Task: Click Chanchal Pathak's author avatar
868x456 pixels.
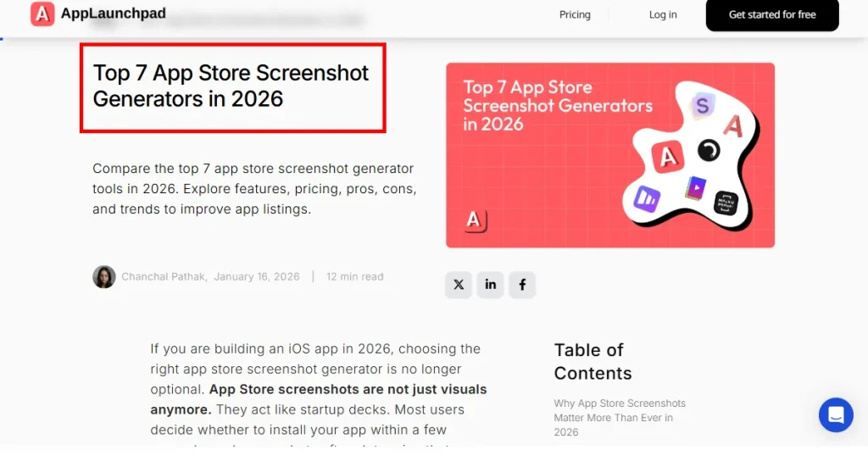Action: point(104,276)
